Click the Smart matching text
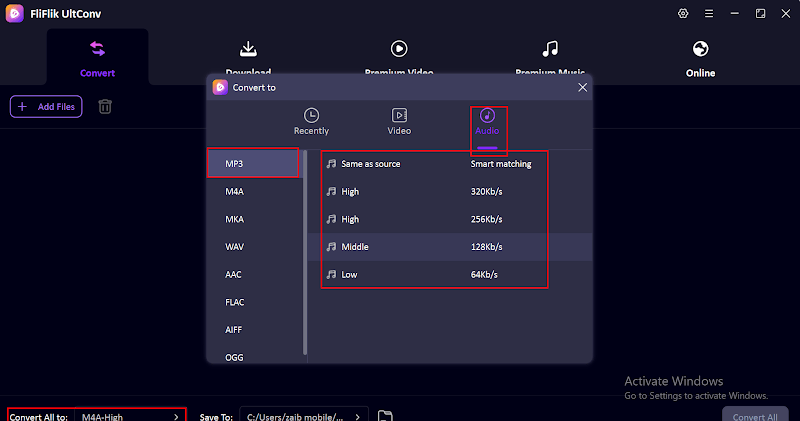This screenshot has width=800, height=421. pyautogui.click(x=501, y=164)
